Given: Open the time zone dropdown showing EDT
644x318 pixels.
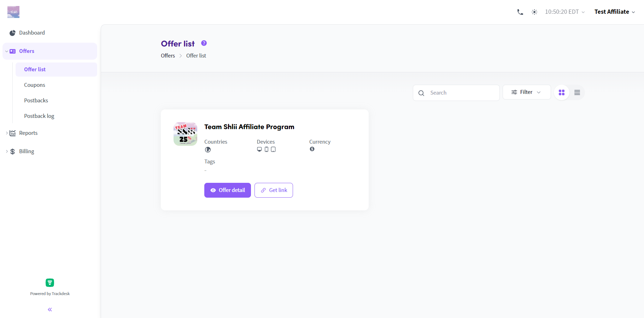Looking at the screenshot, I should (565, 12).
